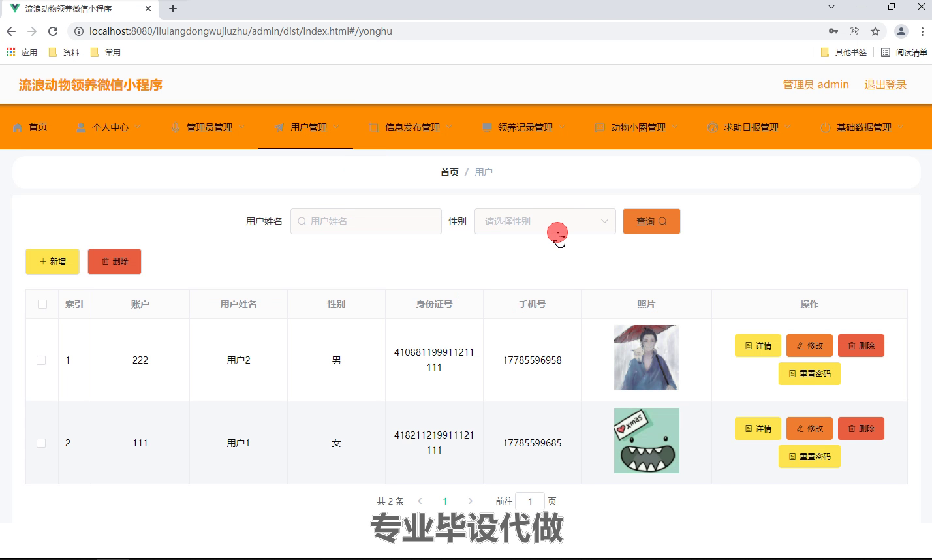Click 修改 for 用户2
This screenshot has height=560, width=932.
(x=809, y=346)
